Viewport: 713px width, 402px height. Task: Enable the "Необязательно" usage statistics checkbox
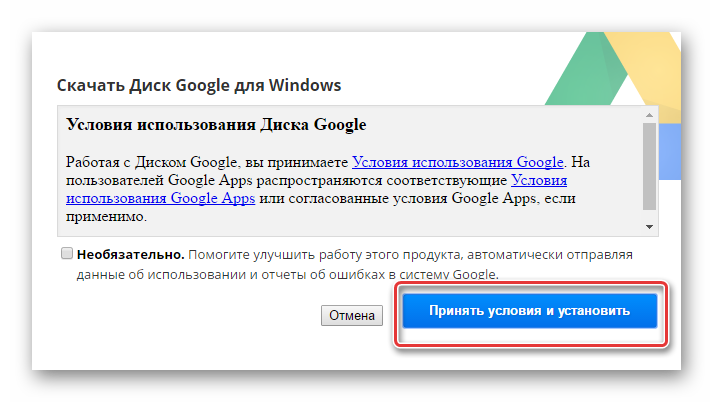tap(67, 253)
